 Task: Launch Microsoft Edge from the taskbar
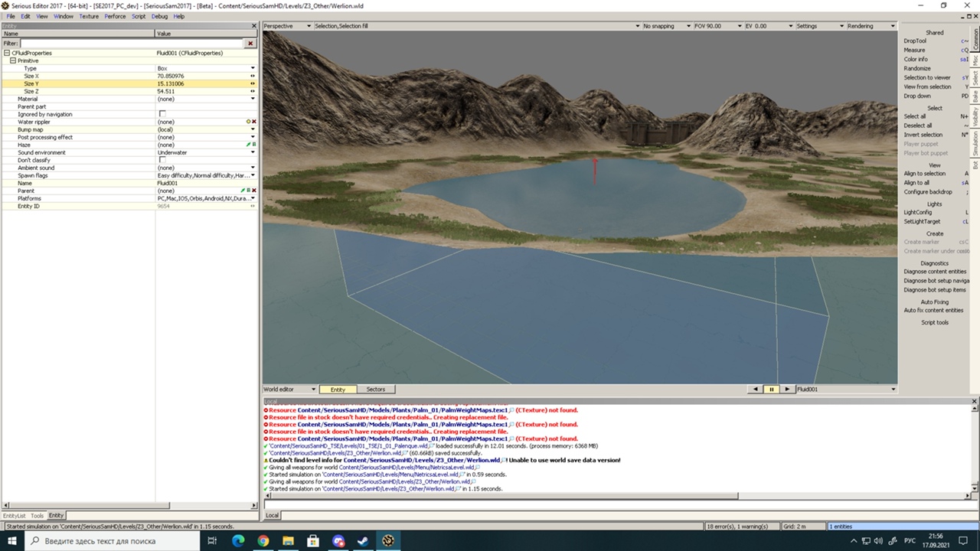(238, 541)
